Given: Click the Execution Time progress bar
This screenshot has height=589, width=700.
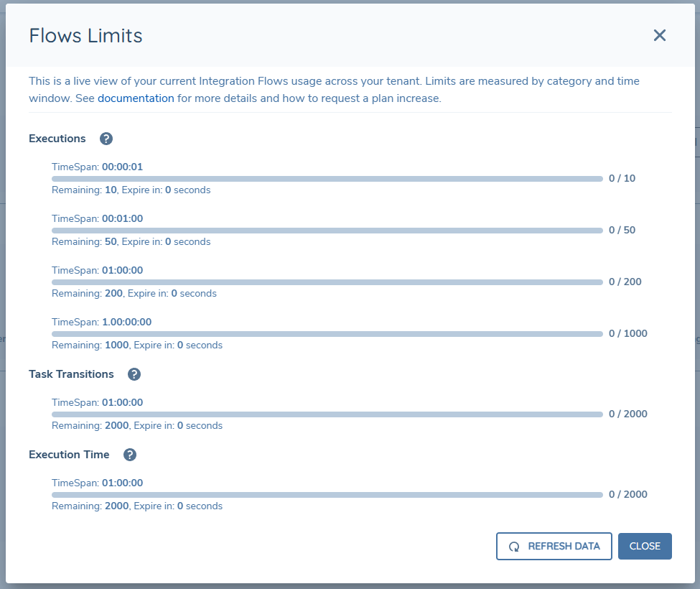Looking at the screenshot, I should point(327,495).
